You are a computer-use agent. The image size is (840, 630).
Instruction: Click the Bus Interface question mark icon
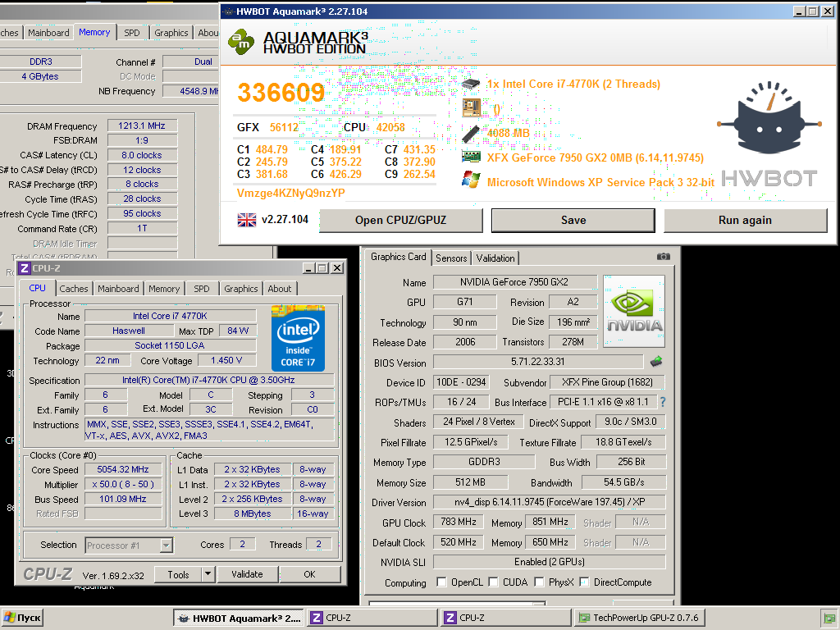663,402
